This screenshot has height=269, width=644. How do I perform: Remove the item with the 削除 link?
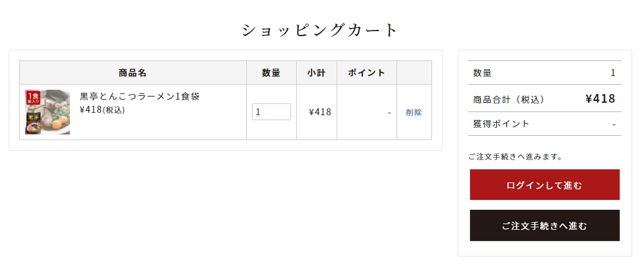(x=414, y=113)
